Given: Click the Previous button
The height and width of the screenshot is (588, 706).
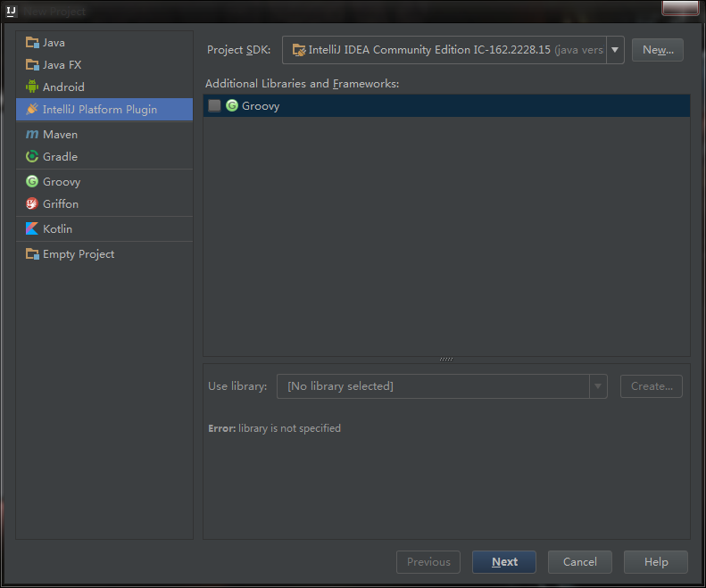Looking at the screenshot, I should pyautogui.click(x=428, y=562).
